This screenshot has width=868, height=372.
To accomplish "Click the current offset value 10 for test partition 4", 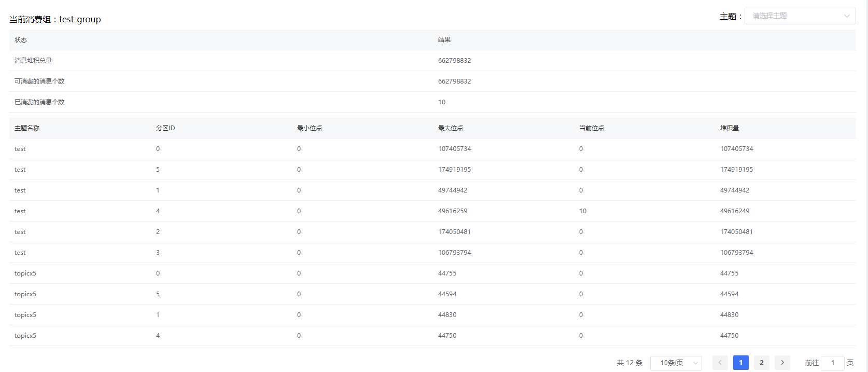I will [x=583, y=211].
